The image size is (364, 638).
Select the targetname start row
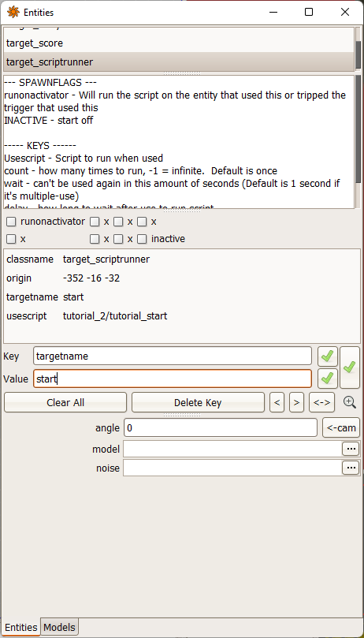[181, 297]
